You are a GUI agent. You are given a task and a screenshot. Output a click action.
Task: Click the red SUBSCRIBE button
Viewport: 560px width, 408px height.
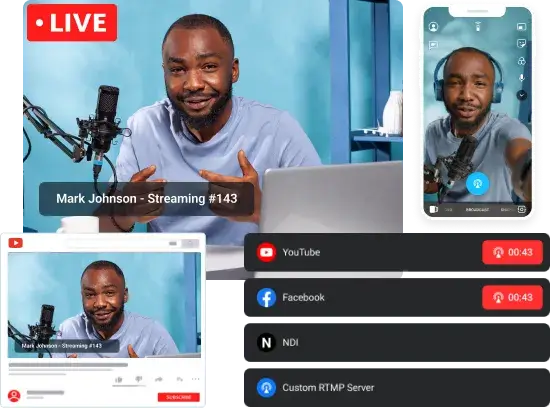[179, 397]
